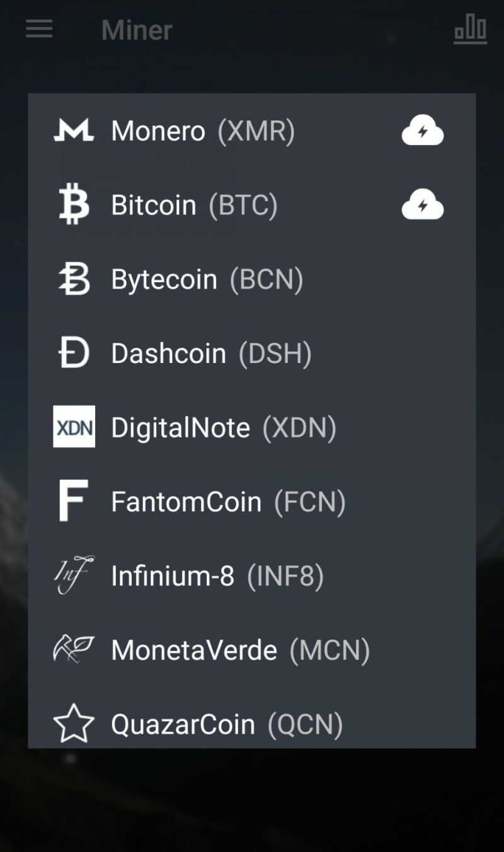Tap the MonetaVerde leaf logo icon
The width and height of the screenshot is (504, 852).
pos(74,649)
